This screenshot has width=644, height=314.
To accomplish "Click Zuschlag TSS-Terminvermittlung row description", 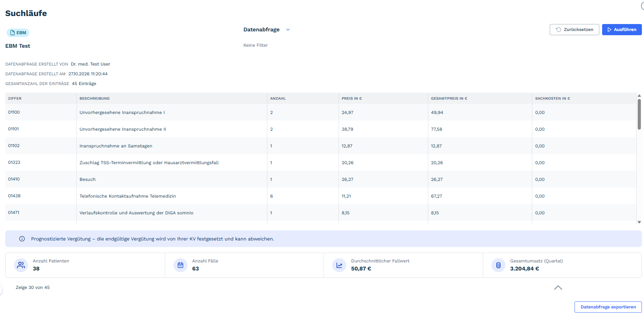I will tap(149, 163).
